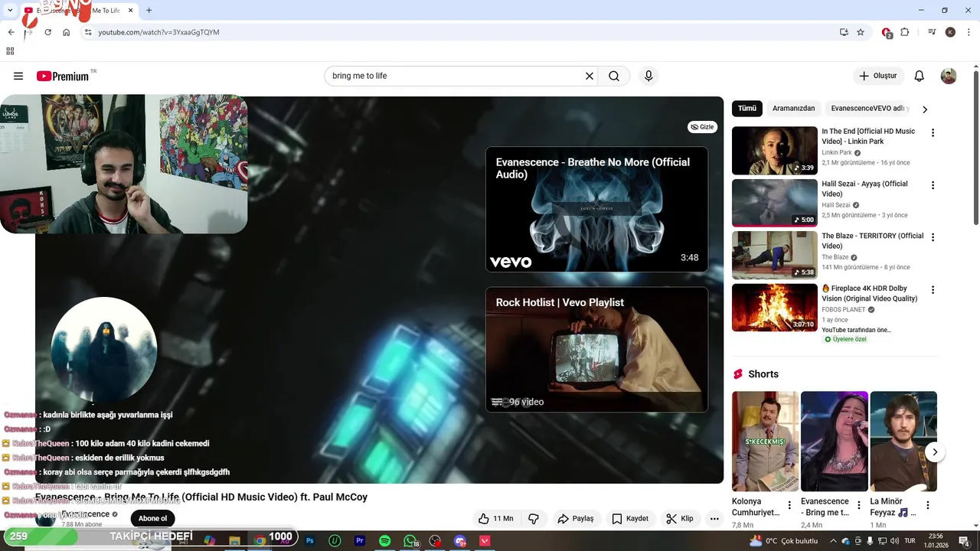Viewport: 980px width, 551px height.
Task: Subscribe with Abone ol button
Action: [x=152, y=519]
